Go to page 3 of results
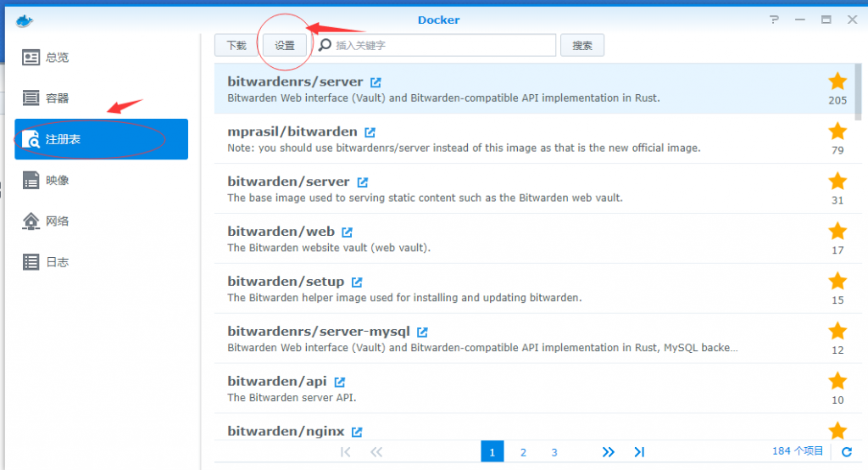The height and width of the screenshot is (470, 868). tap(554, 452)
